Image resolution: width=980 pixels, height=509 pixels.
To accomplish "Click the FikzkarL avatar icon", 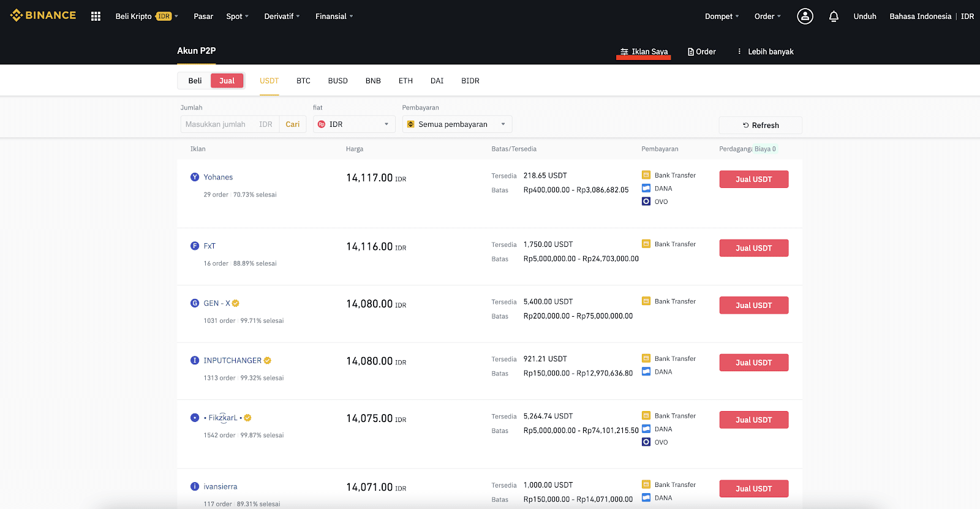I will tap(195, 418).
